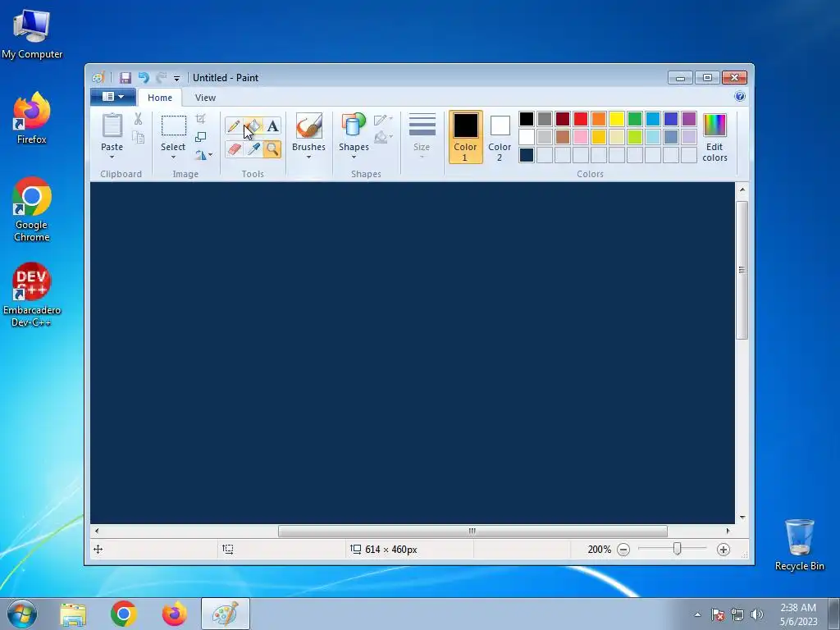Expand the Shapes dropdown arrow
This screenshot has height=630, width=840.
[354, 157]
